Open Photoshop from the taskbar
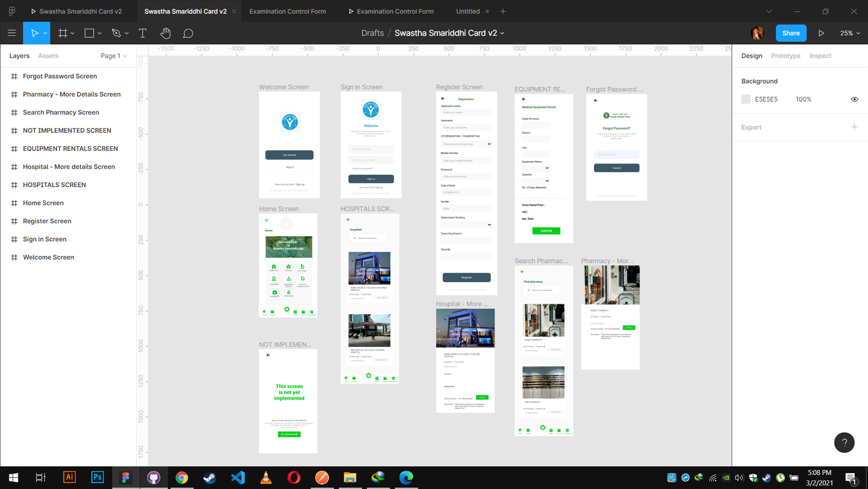Viewport: 868px width, 489px height. [x=97, y=477]
